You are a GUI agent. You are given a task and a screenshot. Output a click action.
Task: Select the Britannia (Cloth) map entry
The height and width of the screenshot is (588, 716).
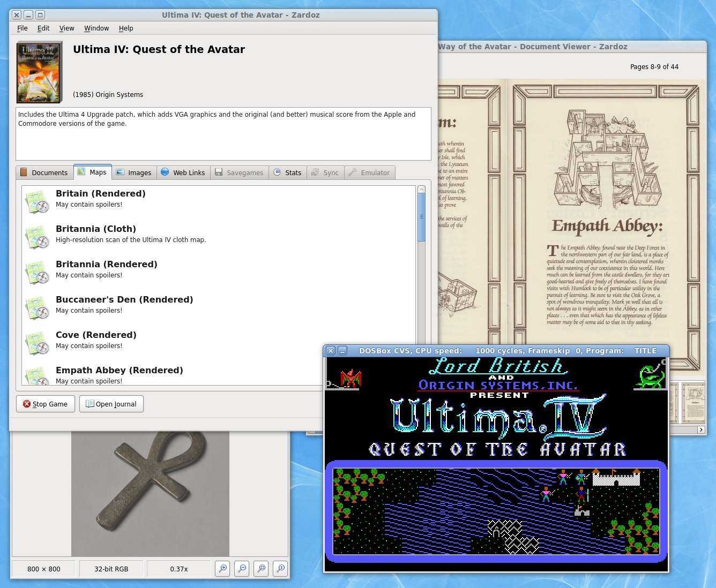tap(96, 229)
